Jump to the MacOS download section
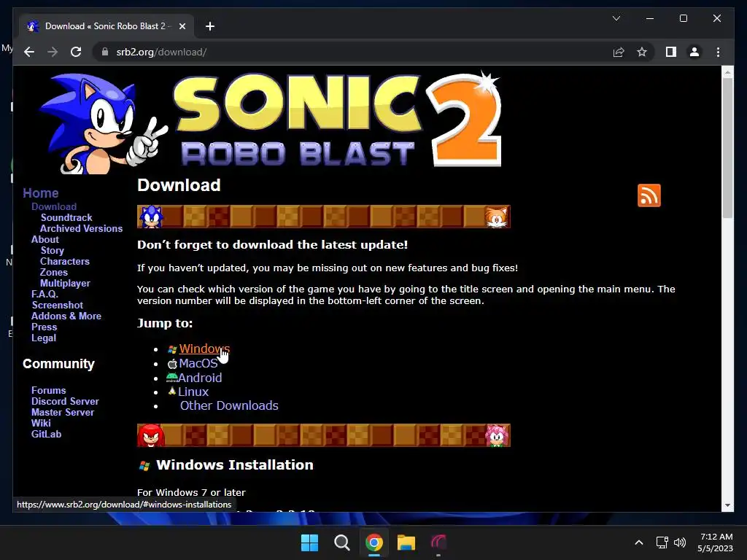The height and width of the screenshot is (560, 747). coord(198,363)
